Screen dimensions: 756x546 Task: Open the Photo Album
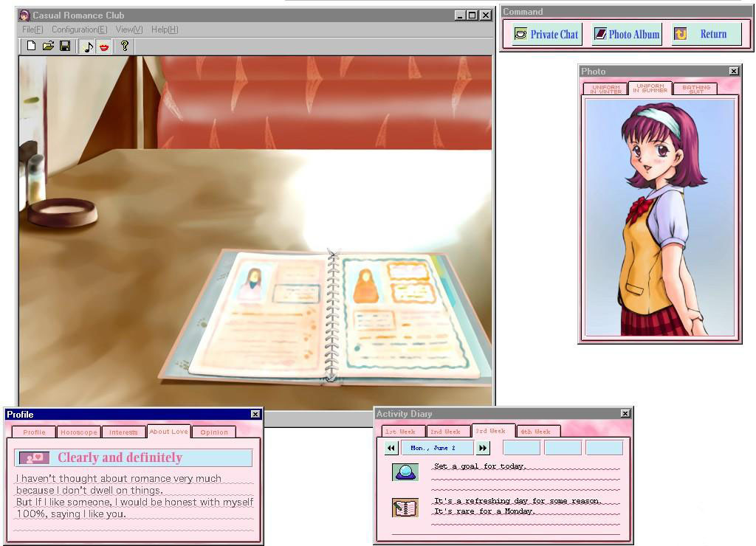coord(627,34)
